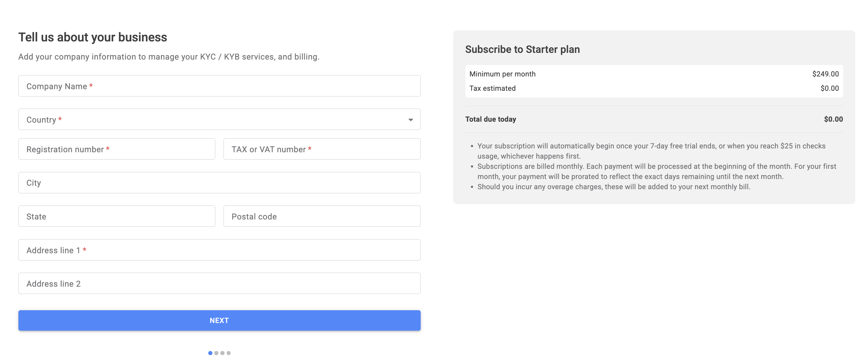Screen dimensions: 868x358
Task: Focus the State input field
Action: 117,216
